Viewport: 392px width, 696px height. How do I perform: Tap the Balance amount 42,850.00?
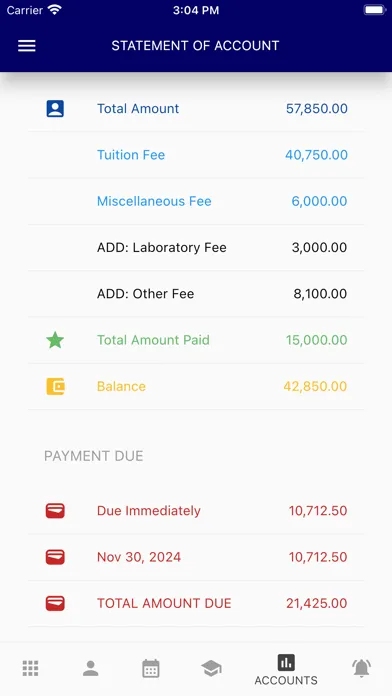click(315, 386)
